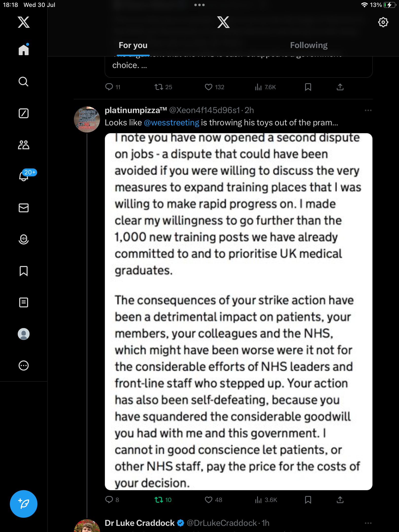This screenshot has width=399, height=532.
Task: Compose a new post with blue button
Action: pyautogui.click(x=24, y=504)
